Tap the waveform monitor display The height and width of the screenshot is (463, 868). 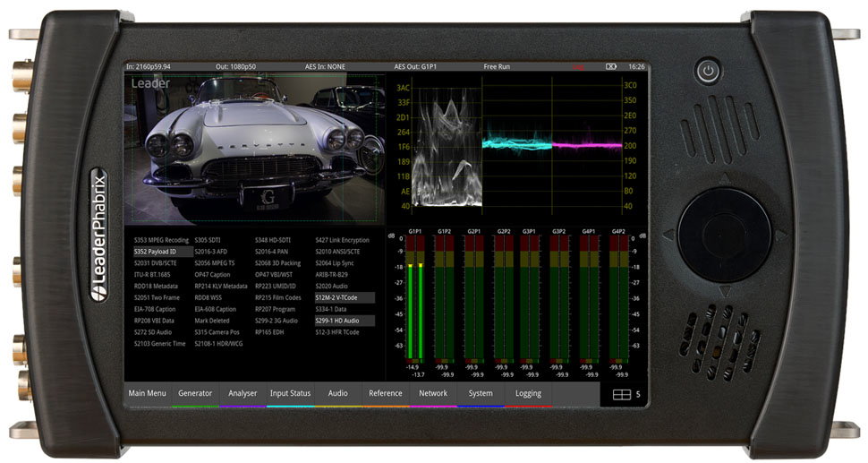516,146
